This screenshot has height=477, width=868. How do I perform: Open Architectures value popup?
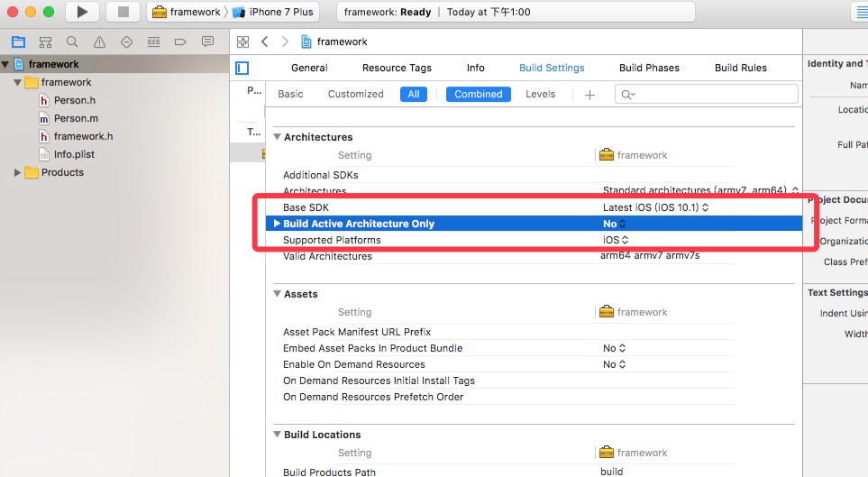700,190
